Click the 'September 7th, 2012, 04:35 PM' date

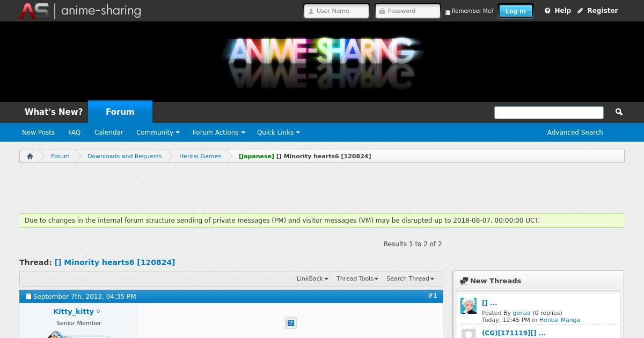85,297
